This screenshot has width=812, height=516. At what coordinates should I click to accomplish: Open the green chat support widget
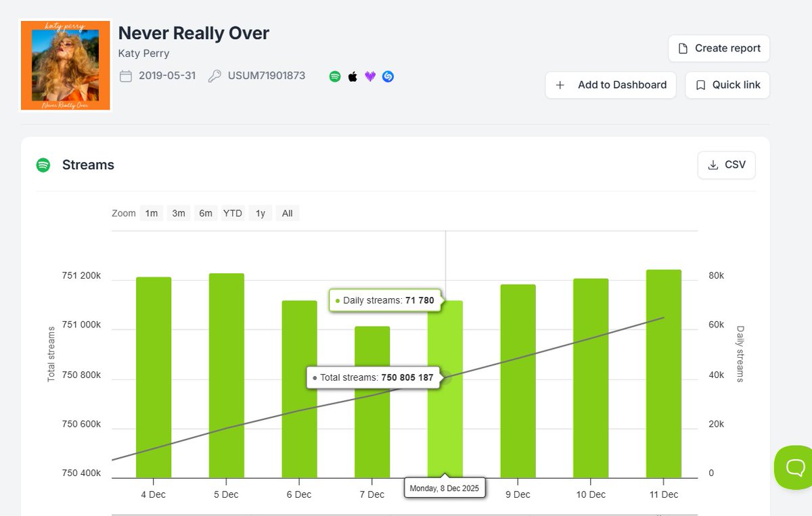[794, 467]
